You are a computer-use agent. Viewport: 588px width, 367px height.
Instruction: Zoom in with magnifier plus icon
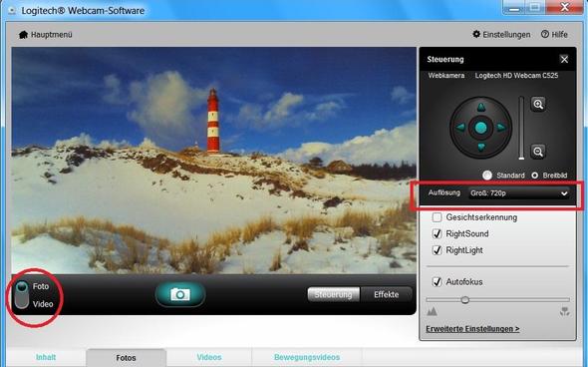(x=538, y=104)
